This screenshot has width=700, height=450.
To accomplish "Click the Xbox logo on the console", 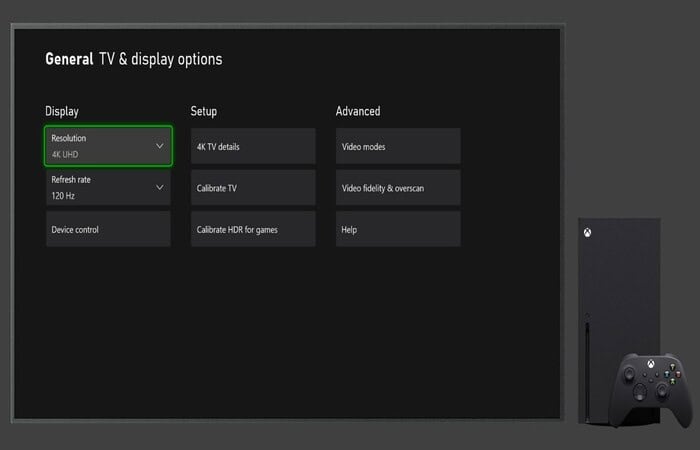I will [588, 233].
